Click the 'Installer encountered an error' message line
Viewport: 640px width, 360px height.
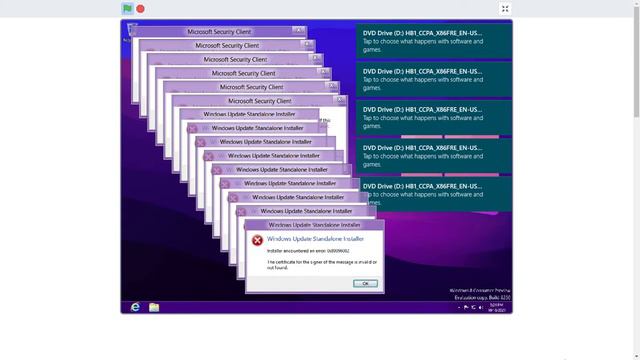[308, 251]
